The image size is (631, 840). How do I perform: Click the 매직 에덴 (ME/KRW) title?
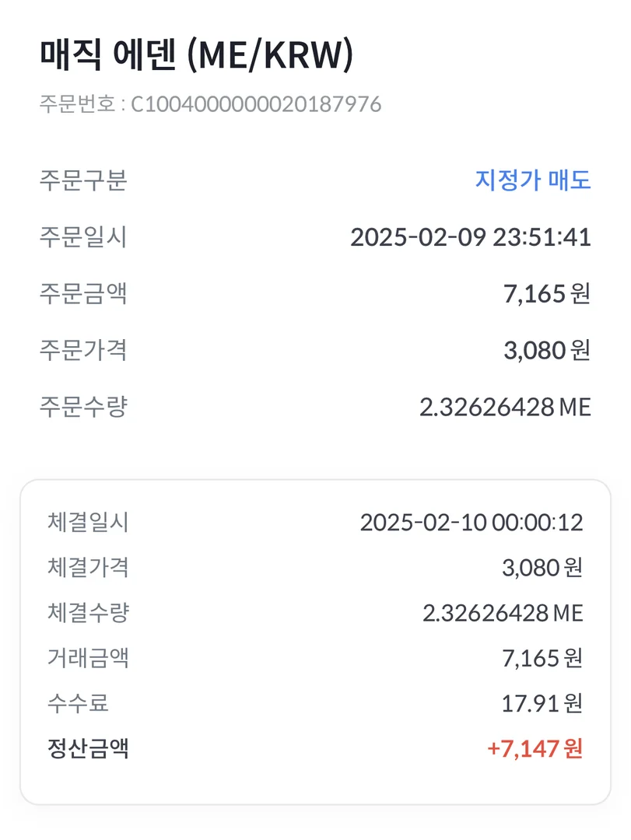click(196, 58)
